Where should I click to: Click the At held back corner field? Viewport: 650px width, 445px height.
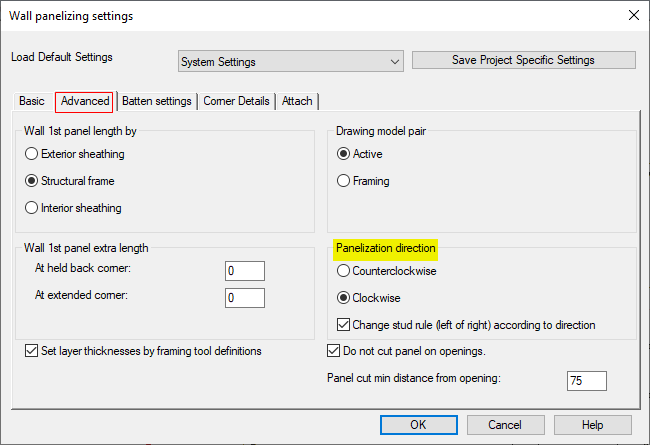245,271
